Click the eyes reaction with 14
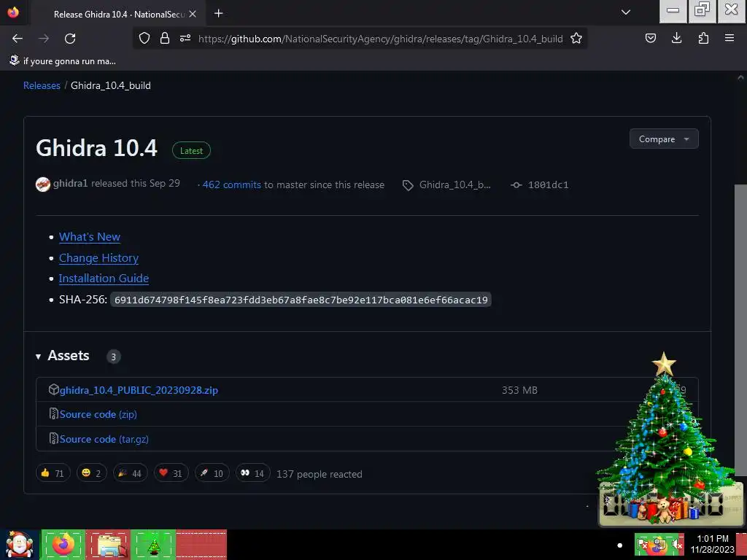 pyautogui.click(x=253, y=473)
